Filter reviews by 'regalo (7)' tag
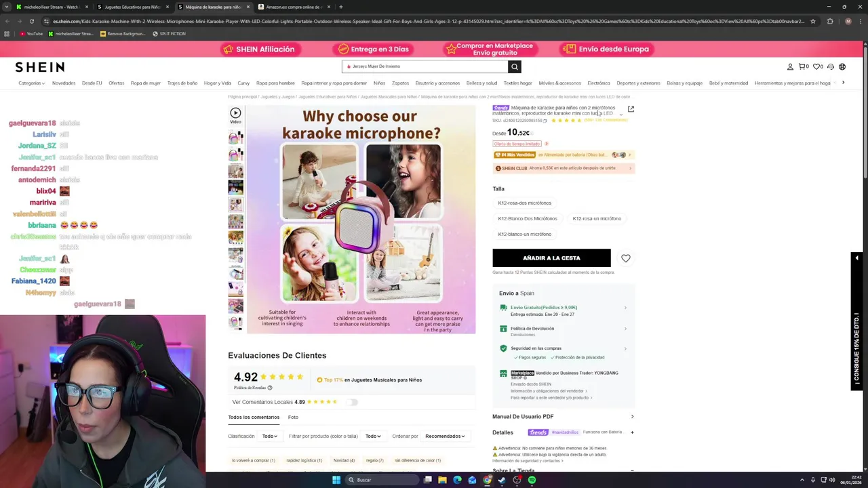This screenshot has height=488, width=868. click(375, 460)
